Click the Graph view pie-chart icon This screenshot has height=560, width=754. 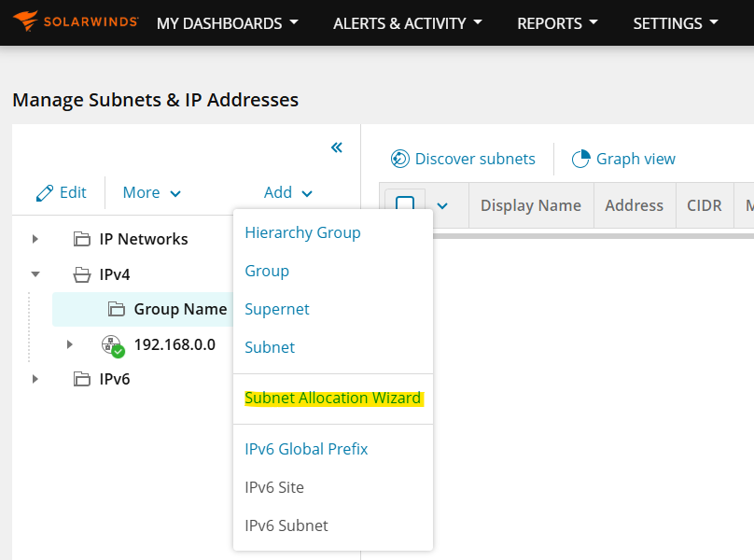(581, 159)
